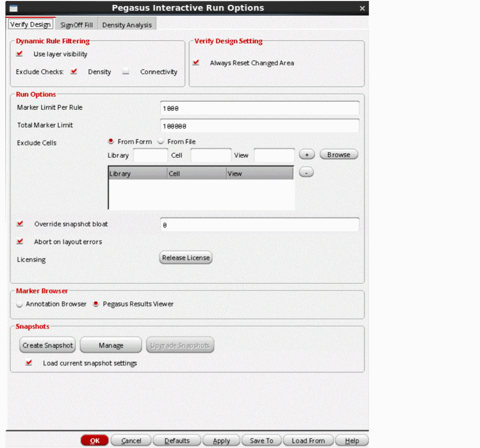Viewport: 480px width, 448px height.
Task: Open the Density Analysis tab
Action: [127, 25]
